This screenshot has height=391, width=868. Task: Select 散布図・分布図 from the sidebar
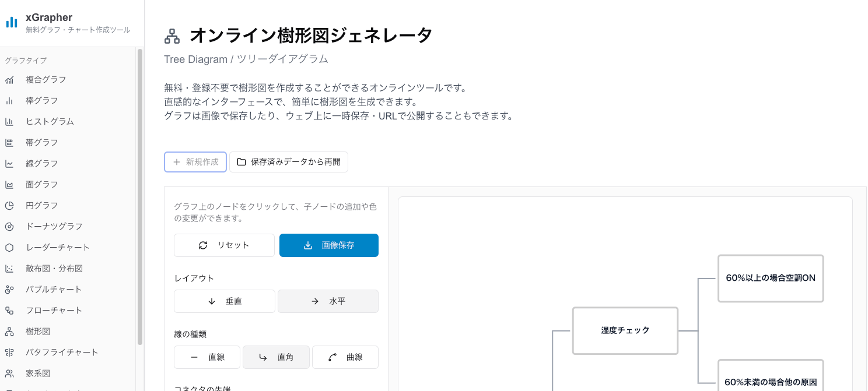coord(10,268)
